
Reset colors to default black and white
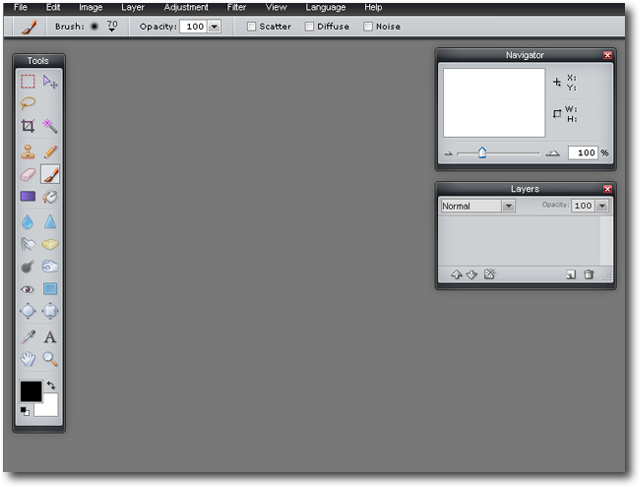[x=25, y=411]
